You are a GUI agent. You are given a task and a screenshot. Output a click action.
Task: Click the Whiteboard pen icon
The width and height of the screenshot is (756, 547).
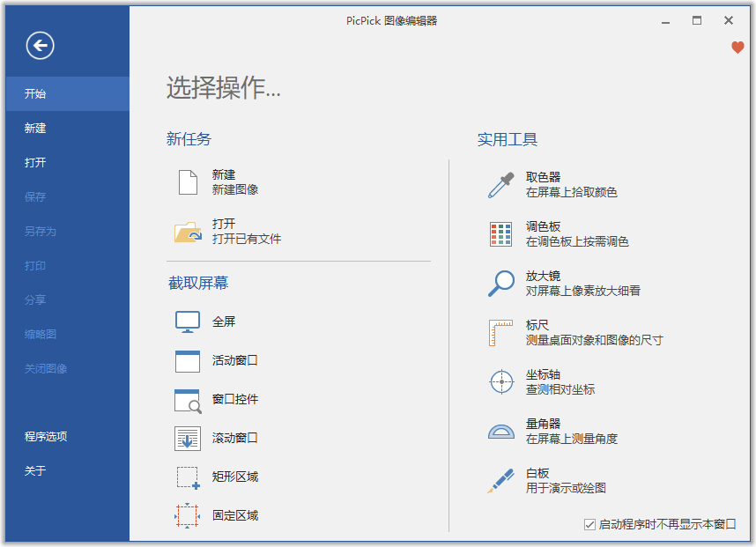coord(500,481)
